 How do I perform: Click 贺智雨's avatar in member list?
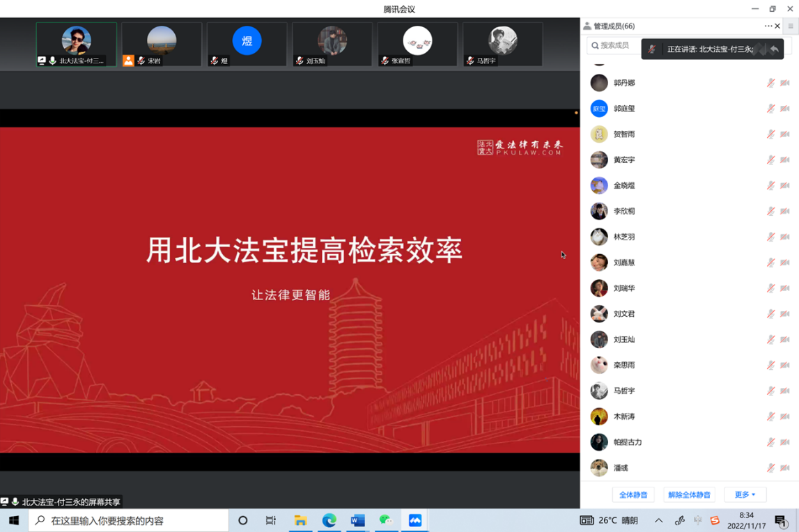(x=599, y=134)
